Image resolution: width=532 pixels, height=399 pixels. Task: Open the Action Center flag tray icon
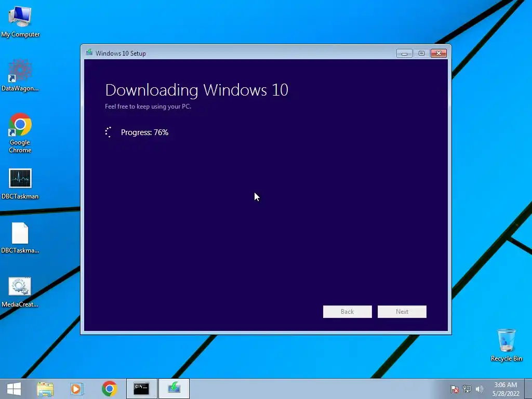click(454, 389)
